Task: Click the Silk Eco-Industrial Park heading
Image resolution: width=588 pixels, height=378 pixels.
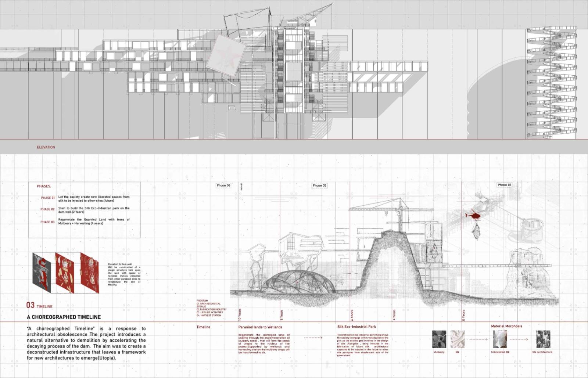Action: click(x=356, y=327)
